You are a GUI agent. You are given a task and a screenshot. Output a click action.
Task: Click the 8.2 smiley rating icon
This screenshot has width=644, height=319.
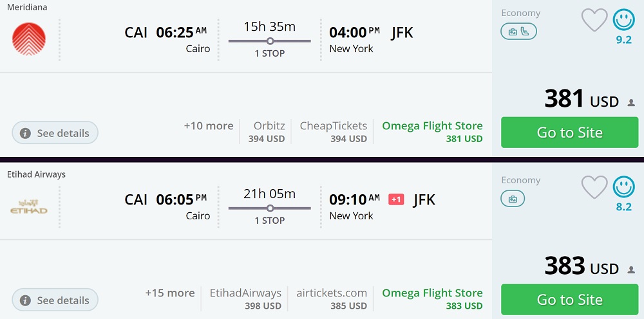(623, 187)
